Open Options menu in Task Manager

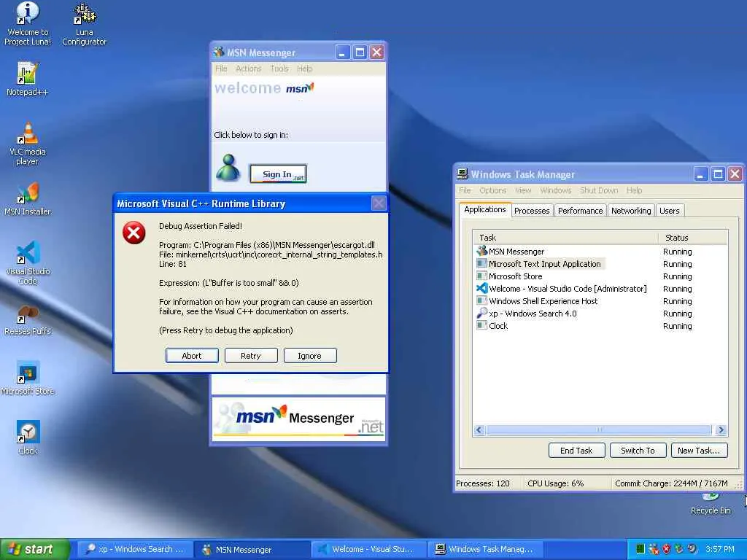493,190
